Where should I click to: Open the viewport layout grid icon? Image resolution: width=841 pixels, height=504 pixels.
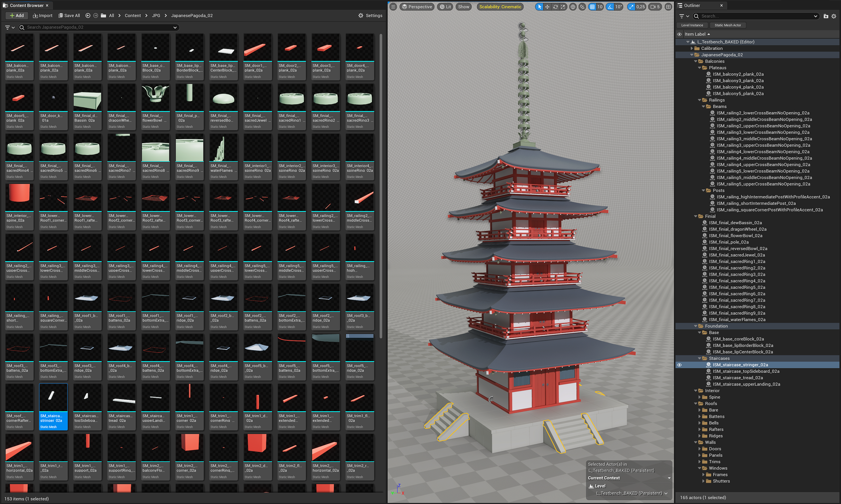(x=668, y=7)
